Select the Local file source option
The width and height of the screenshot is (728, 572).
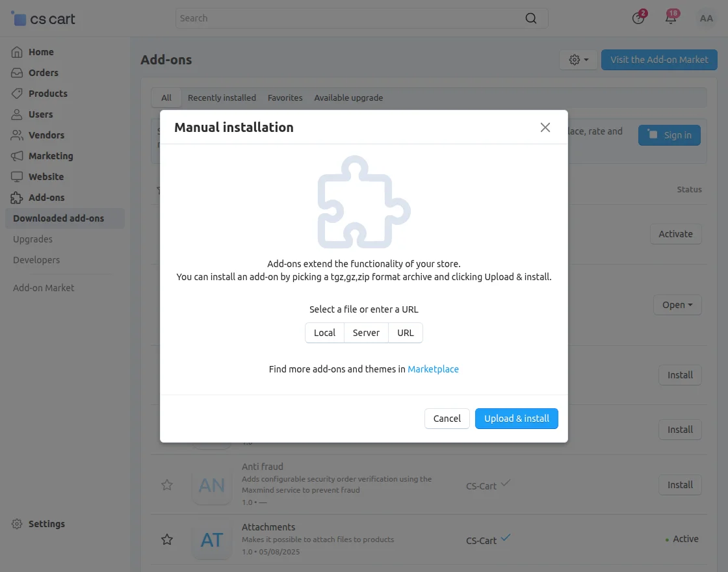pyautogui.click(x=324, y=332)
